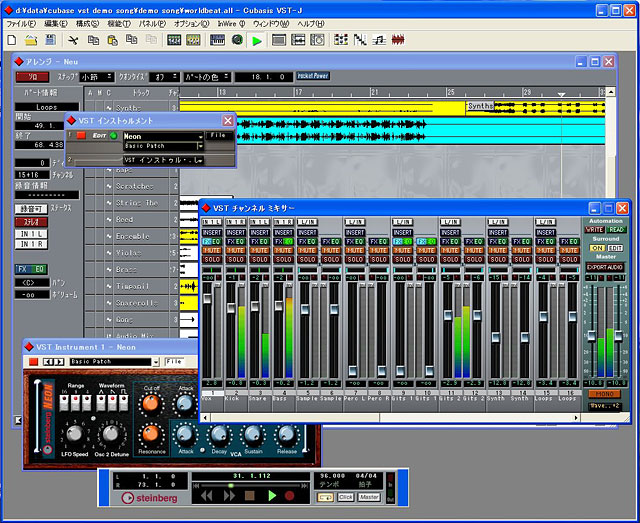Click the master left volume fader in mixer
Image resolution: width=640 pixels, height=523 pixels.
click(591, 336)
